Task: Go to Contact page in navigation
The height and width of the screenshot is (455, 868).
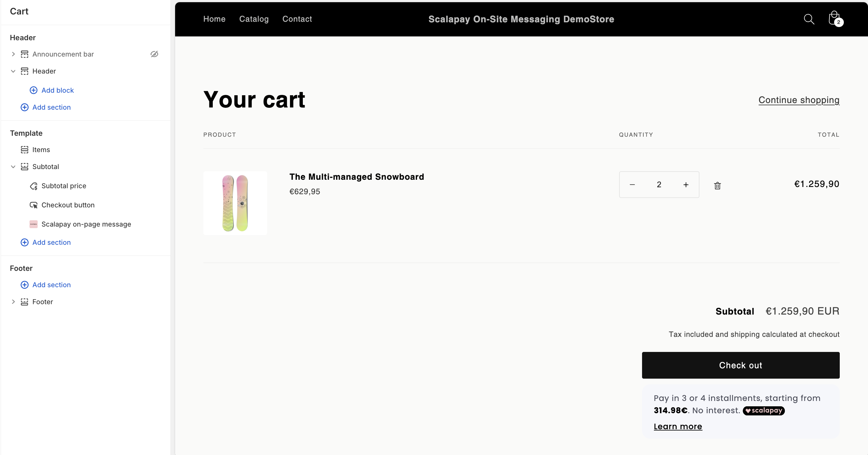Action: 297,19
